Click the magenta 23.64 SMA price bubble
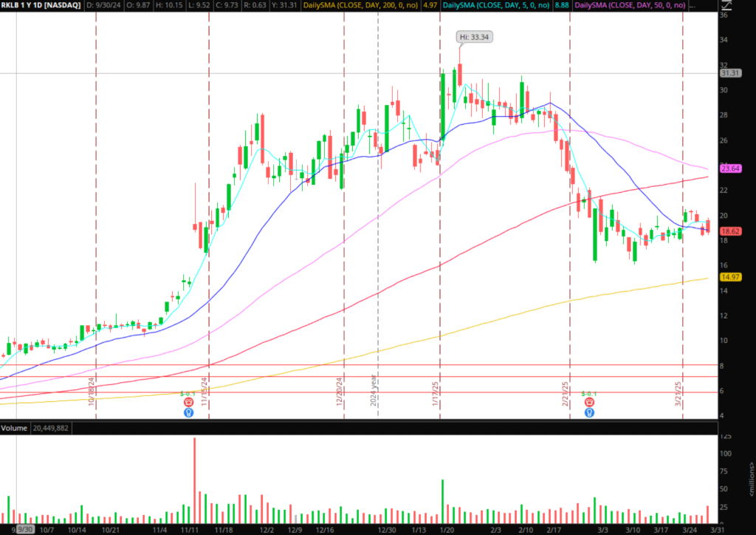This screenshot has width=756, height=535. [730, 168]
